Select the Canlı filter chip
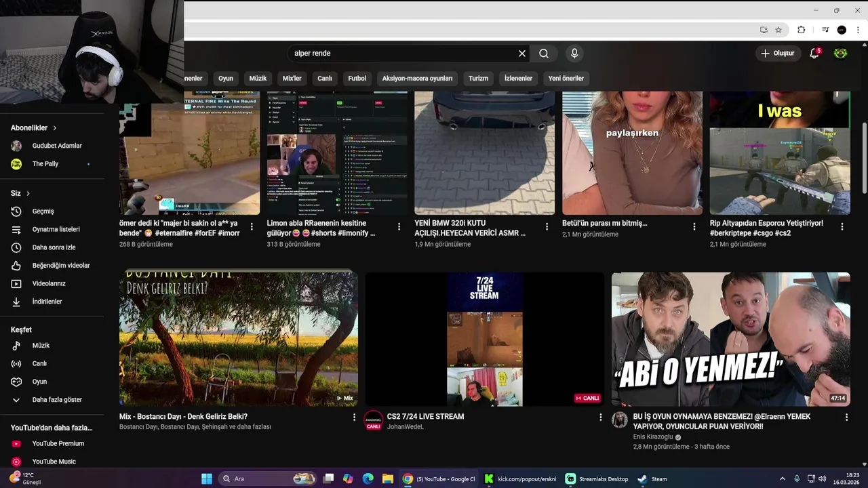This screenshot has height=488, width=868. pyautogui.click(x=325, y=78)
